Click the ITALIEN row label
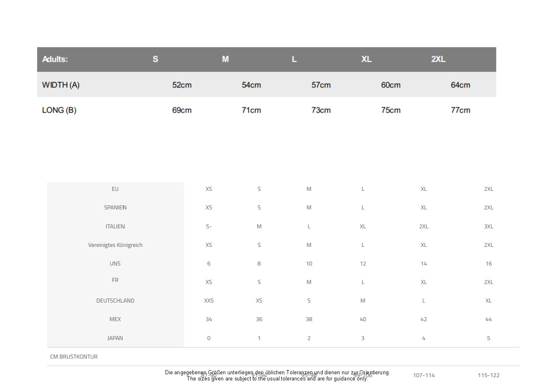Viewport: 555px width, 392px height. [x=115, y=226]
